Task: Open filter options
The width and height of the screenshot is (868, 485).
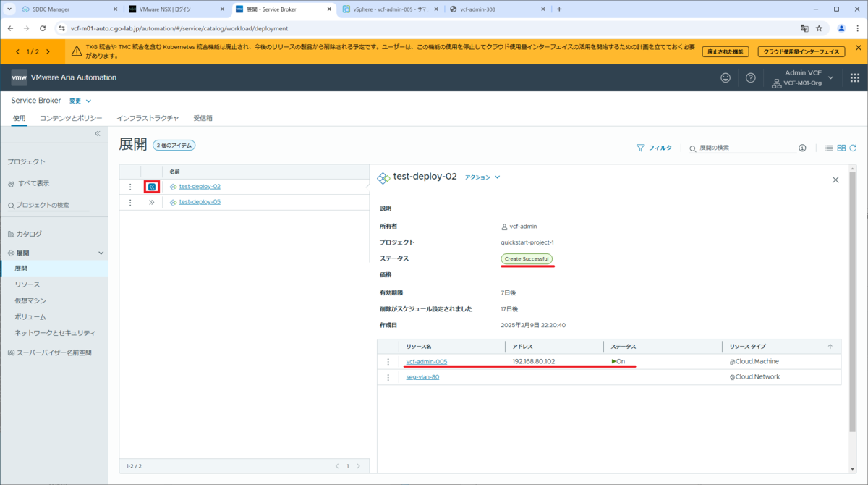Action: (x=654, y=148)
